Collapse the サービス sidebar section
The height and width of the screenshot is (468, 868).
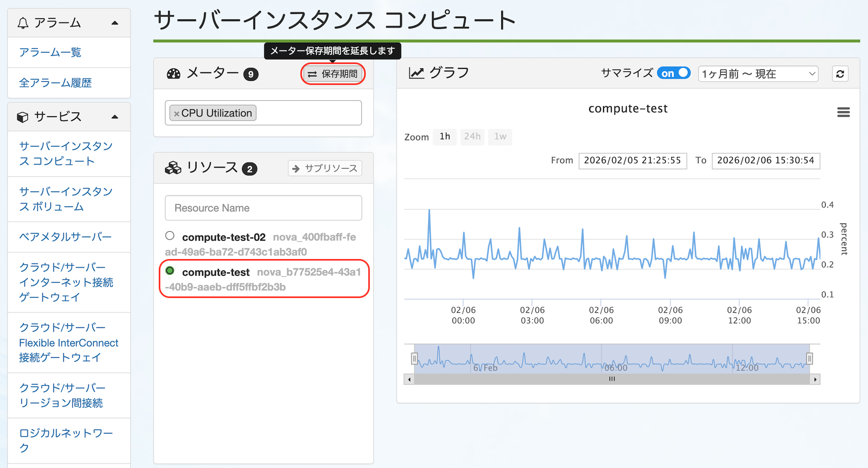[115, 117]
